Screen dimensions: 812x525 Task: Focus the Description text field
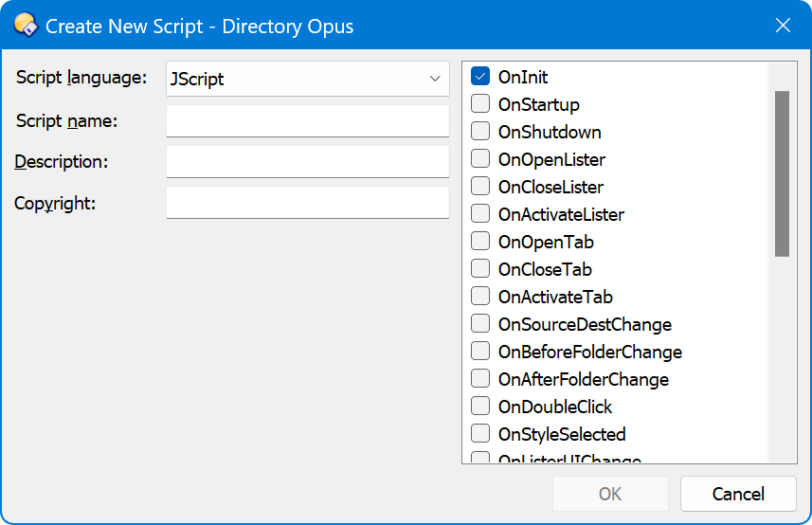pos(308,161)
